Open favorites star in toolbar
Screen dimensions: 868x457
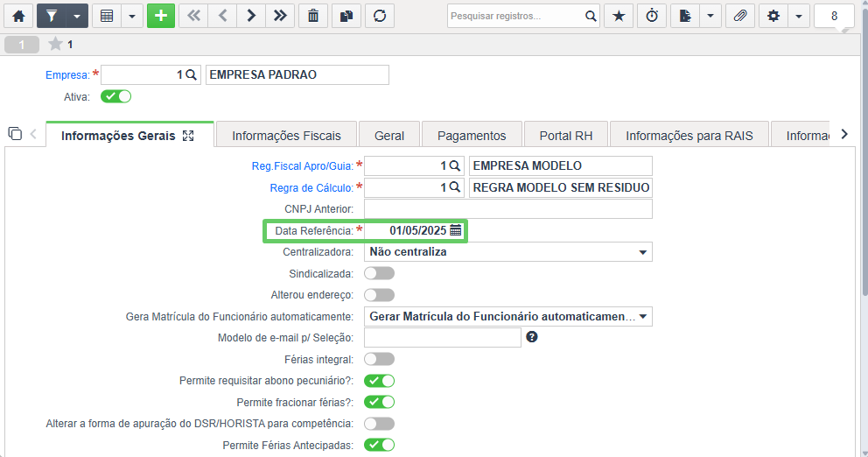click(619, 16)
